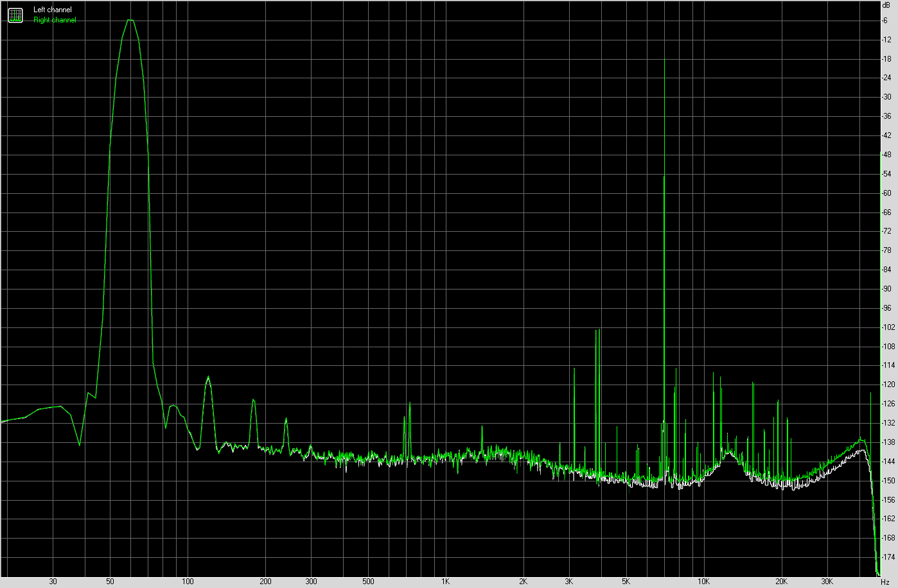Click the -48 dB axis value

pyautogui.click(x=886, y=155)
